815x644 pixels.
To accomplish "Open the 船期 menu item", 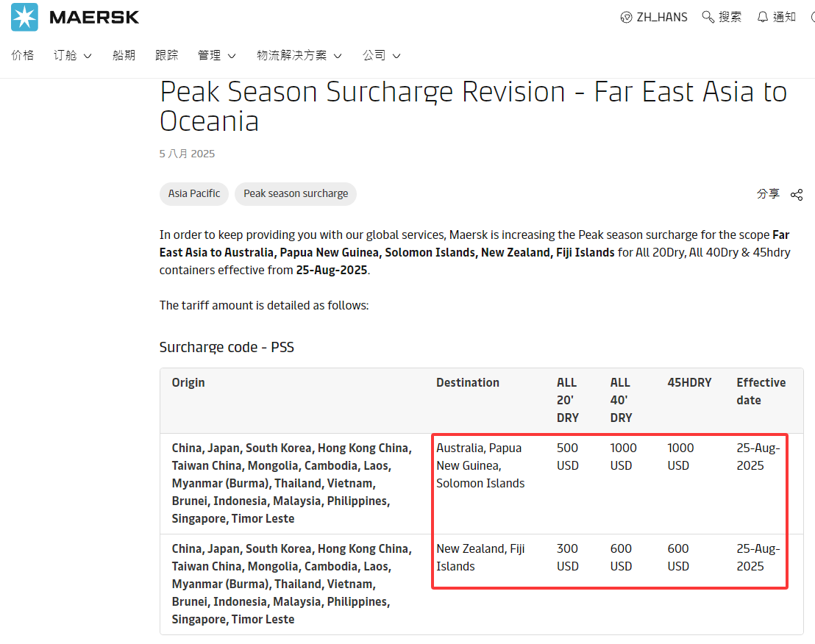I will pyautogui.click(x=124, y=55).
